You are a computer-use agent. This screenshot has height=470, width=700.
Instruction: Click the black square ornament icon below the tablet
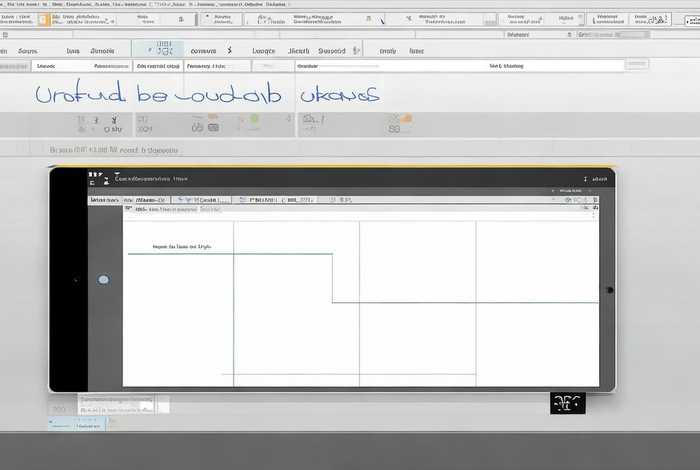tap(567, 403)
